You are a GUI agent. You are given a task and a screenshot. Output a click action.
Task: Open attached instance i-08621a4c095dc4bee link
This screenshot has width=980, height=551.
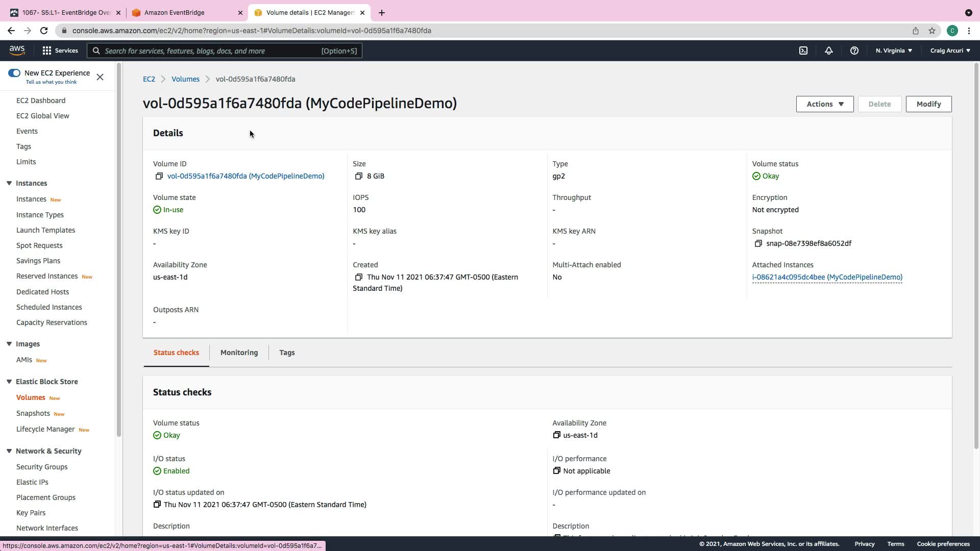[827, 277]
